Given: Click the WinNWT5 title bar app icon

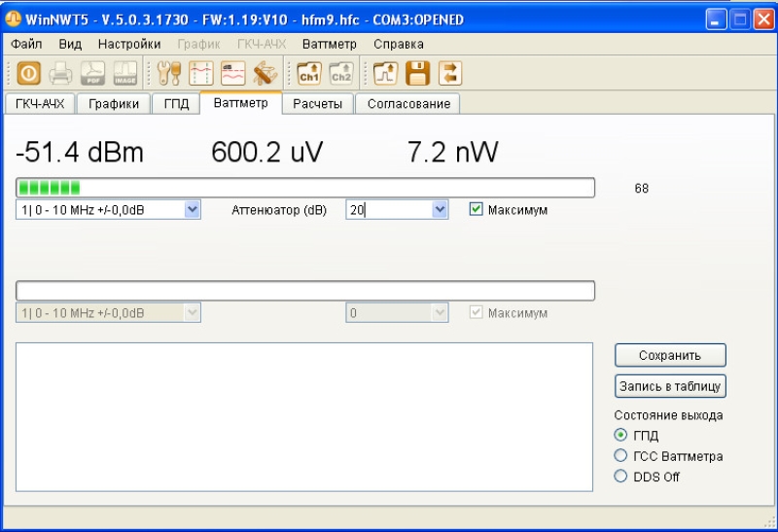Looking at the screenshot, I should coord(13,18).
